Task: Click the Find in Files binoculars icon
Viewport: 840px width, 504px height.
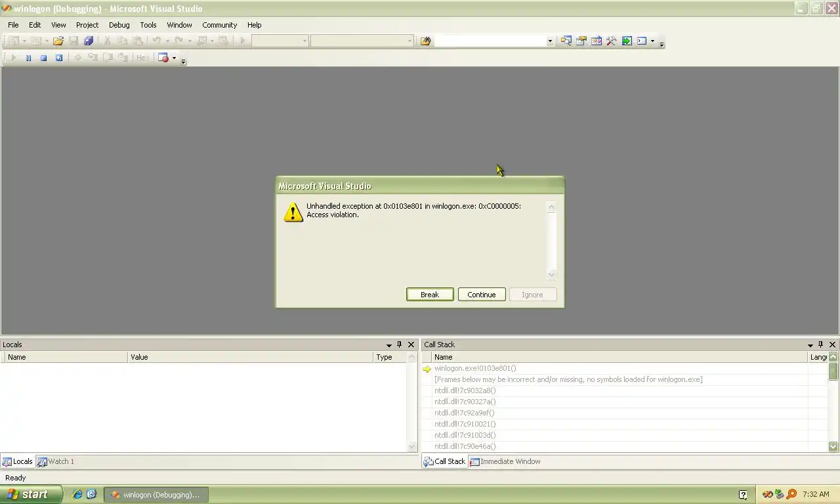Action: point(425,41)
